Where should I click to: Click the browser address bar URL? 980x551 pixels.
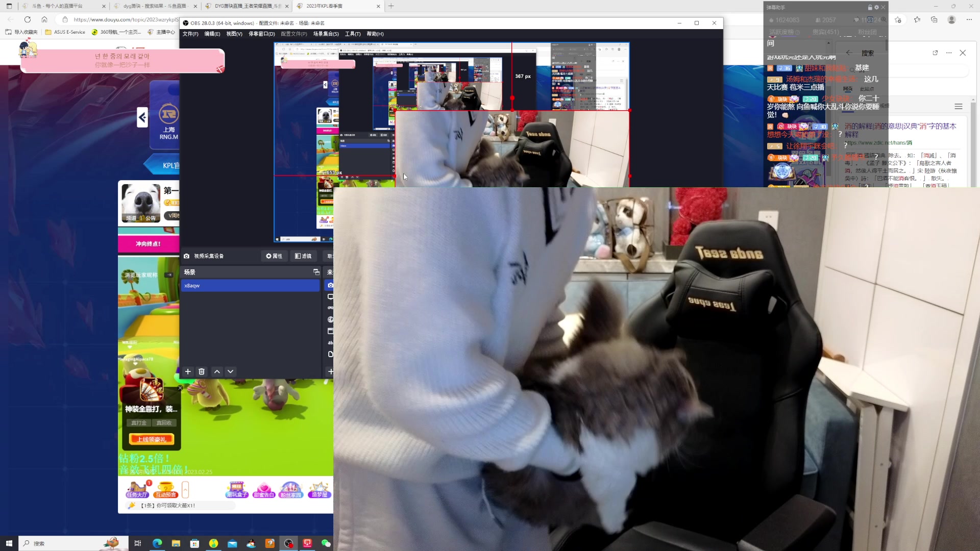coord(125,19)
